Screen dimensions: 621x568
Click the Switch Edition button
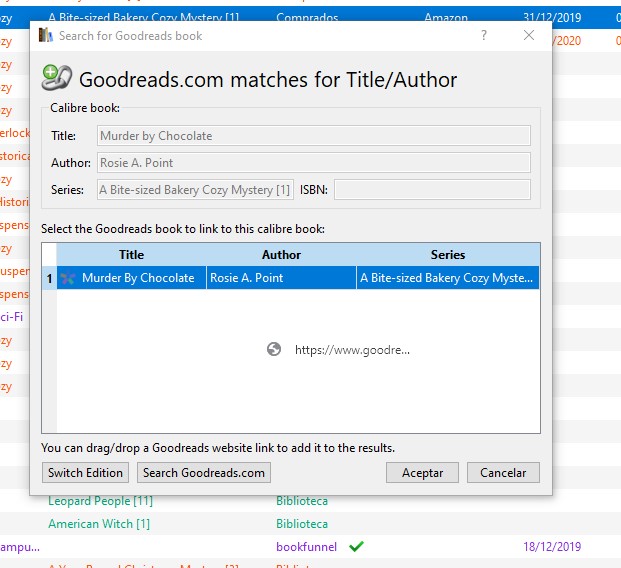85,473
